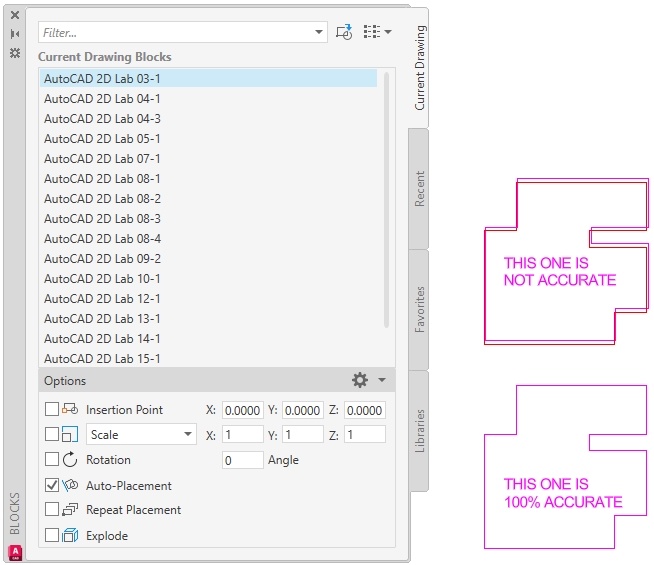This screenshot has height=565, width=654.
Task: Select block AutoCAD 2D Lab 15-1
Action: pos(208,359)
